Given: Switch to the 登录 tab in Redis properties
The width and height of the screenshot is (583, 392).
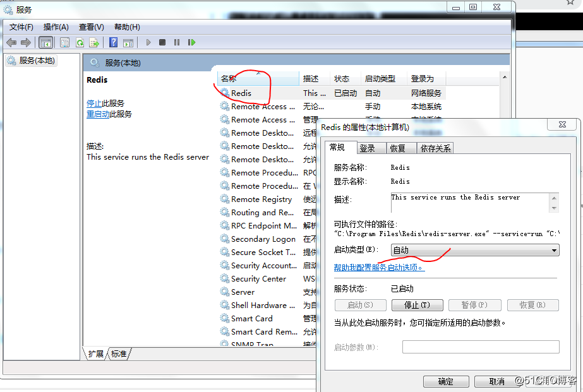Looking at the screenshot, I should pos(371,148).
